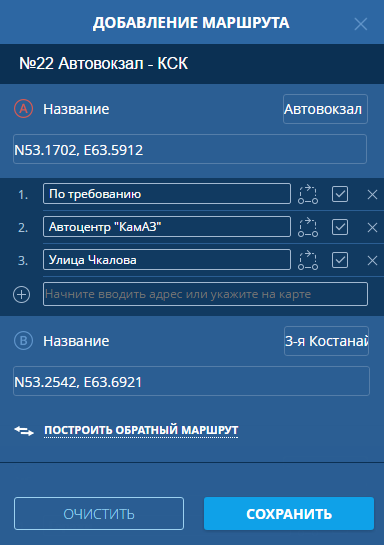Close the route adding dialog
This screenshot has width=384, height=545.
361,24
